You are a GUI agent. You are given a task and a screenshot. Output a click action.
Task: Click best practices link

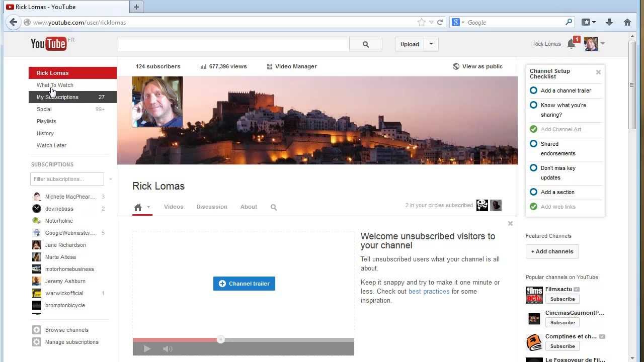point(429,291)
